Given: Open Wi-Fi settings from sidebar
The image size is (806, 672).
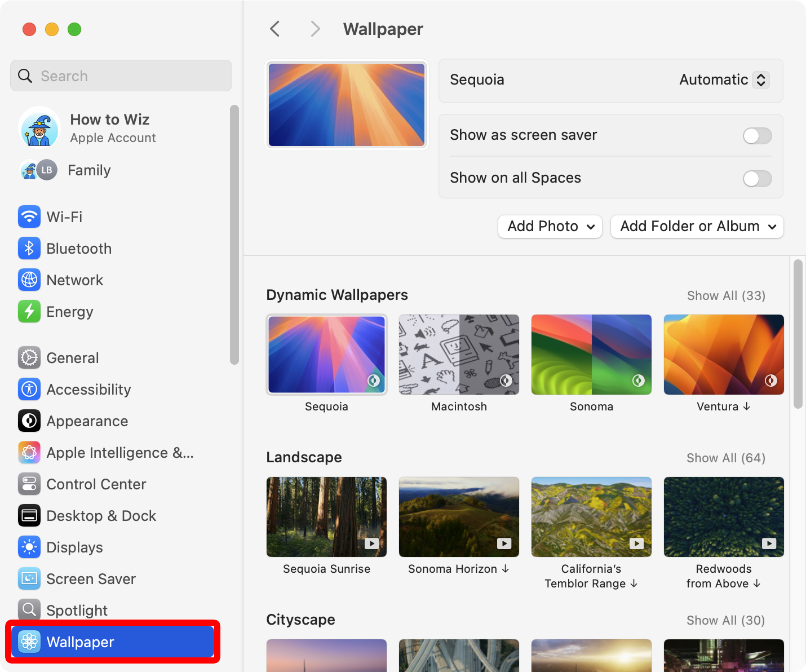Looking at the screenshot, I should tap(65, 216).
